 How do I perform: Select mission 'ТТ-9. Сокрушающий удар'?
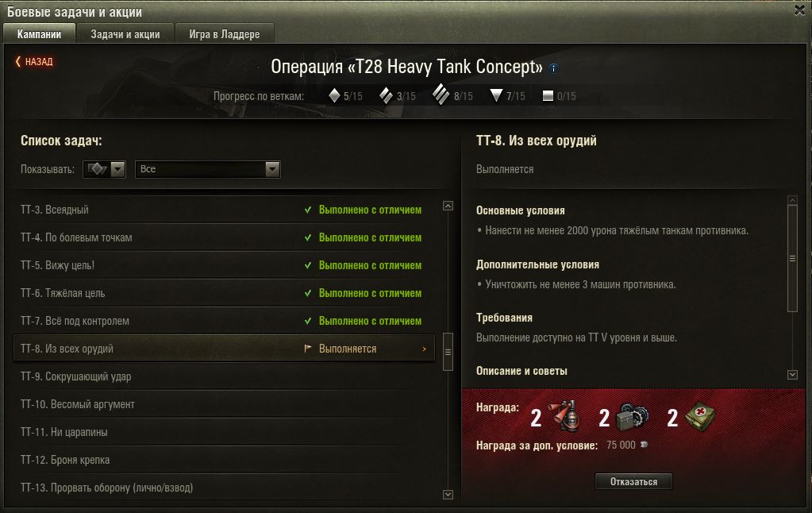point(224,376)
